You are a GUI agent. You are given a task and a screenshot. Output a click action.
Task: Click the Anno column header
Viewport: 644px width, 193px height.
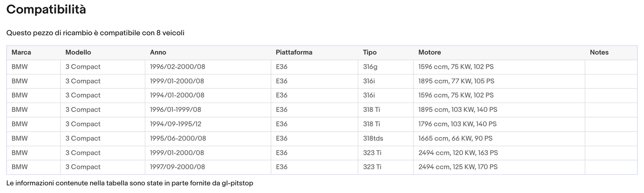158,53
